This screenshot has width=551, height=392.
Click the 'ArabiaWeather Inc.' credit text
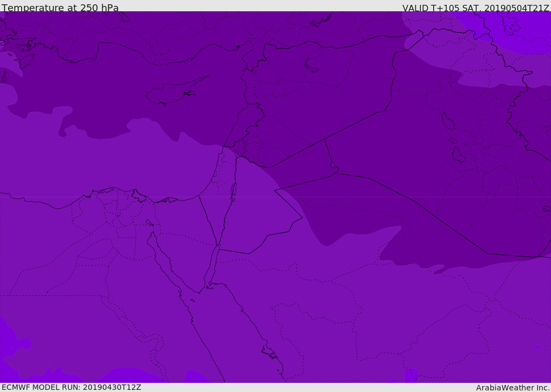coord(513,388)
